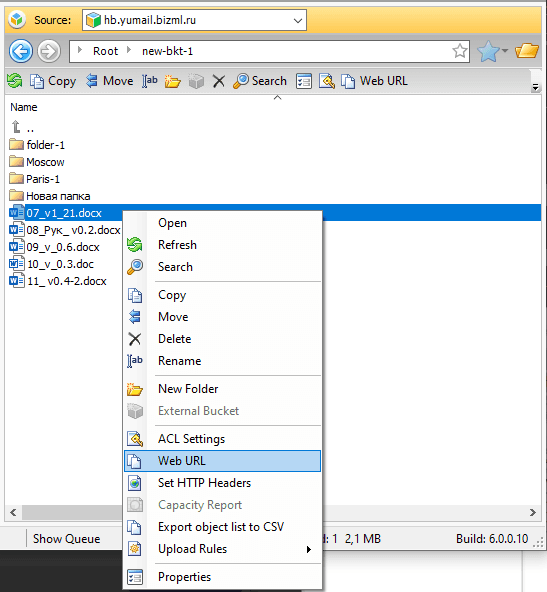The width and height of the screenshot is (547, 592).
Task: Select the file 10_v_0.3.doc
Action: click(51, 264)
